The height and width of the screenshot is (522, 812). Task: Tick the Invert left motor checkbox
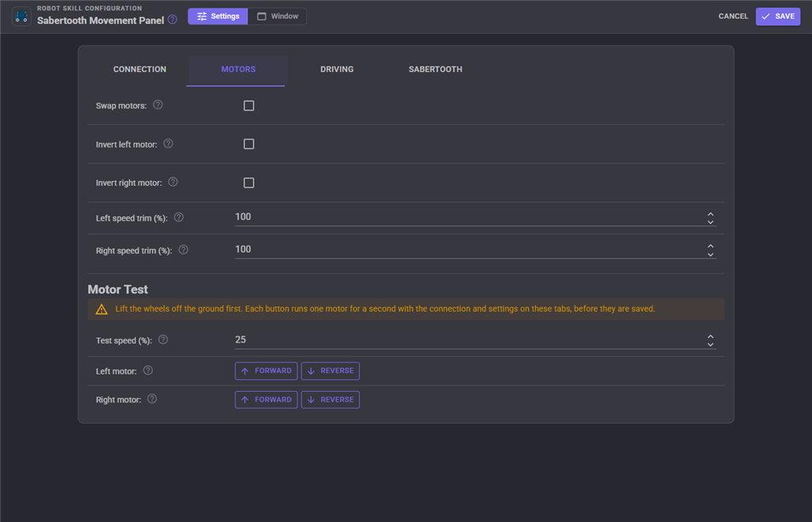pos(249,144)
